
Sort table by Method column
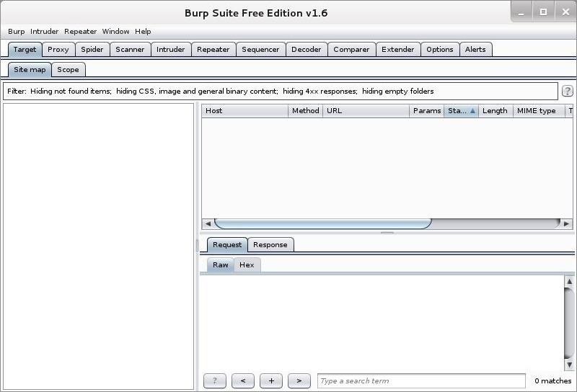point(305,111)
